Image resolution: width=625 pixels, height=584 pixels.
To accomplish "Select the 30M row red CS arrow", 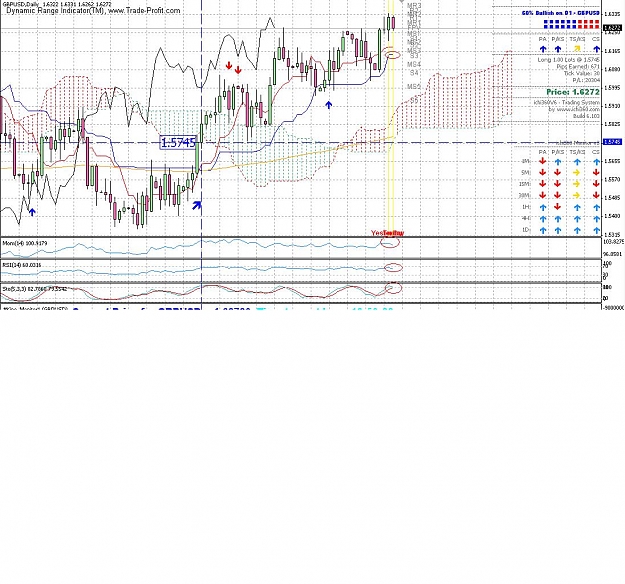I will click(x=596, y=195).
